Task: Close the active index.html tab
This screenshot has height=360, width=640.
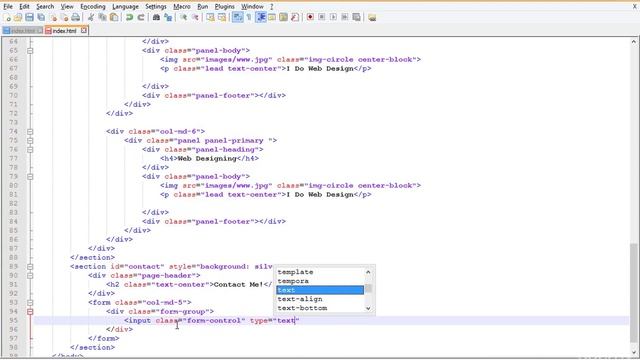Action: pyautogui.click(x=84, y=30)
